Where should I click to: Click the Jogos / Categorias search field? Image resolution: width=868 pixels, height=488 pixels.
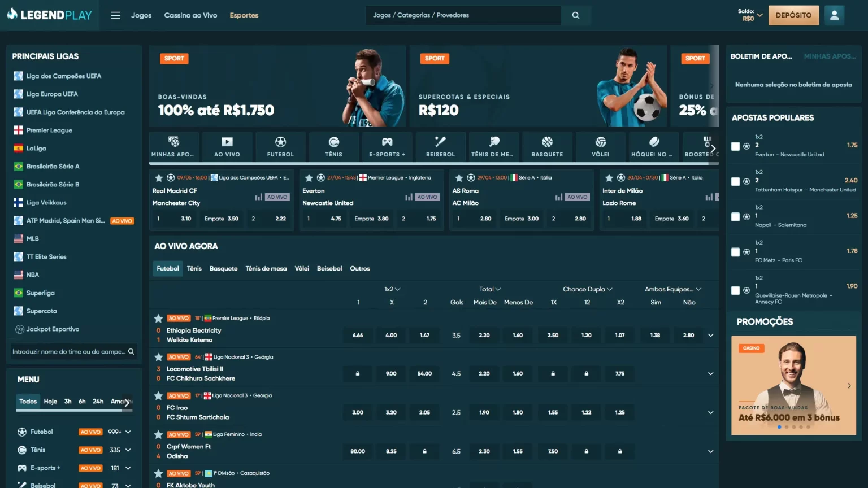click(463, 15)
